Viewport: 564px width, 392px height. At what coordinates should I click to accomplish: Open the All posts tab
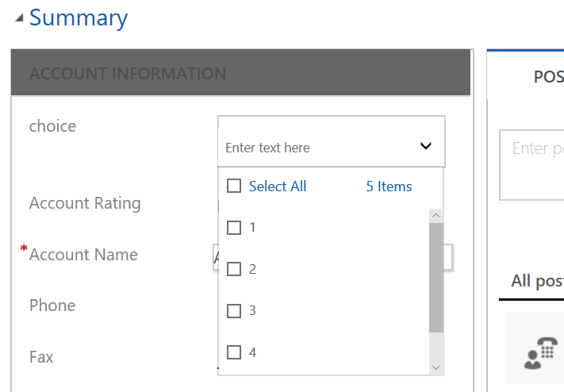[x=537, y=281]
